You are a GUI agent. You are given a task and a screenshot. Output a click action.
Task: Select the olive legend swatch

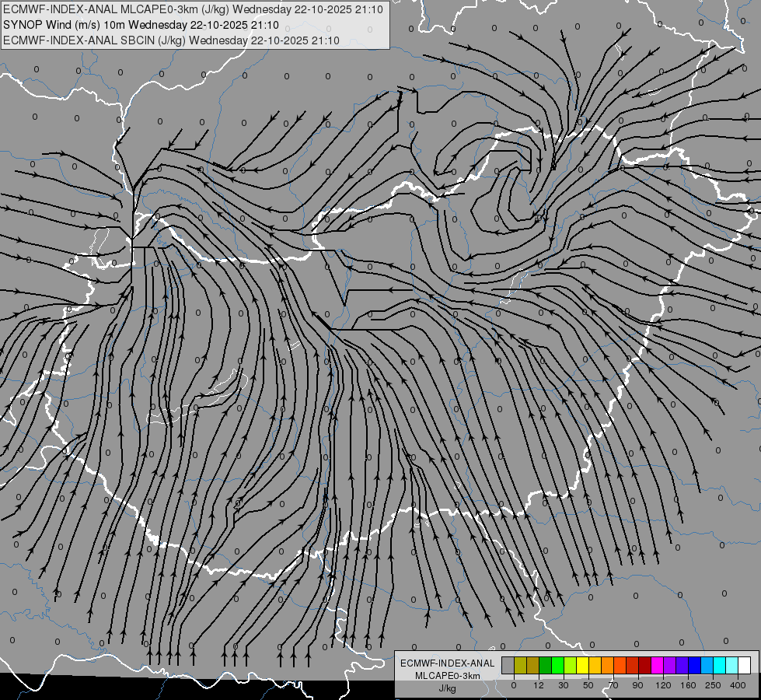click(x=520, y=666)
